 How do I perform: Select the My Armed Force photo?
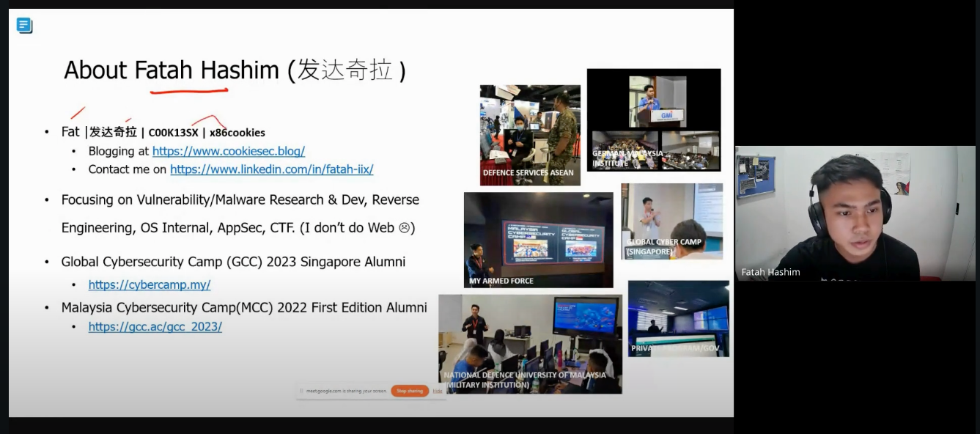(538, 240)
